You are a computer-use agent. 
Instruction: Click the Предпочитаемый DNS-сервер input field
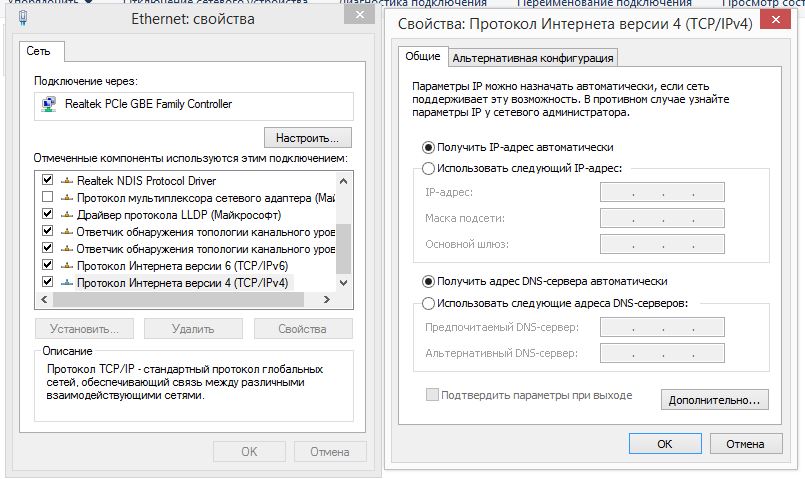click(662, 327)
